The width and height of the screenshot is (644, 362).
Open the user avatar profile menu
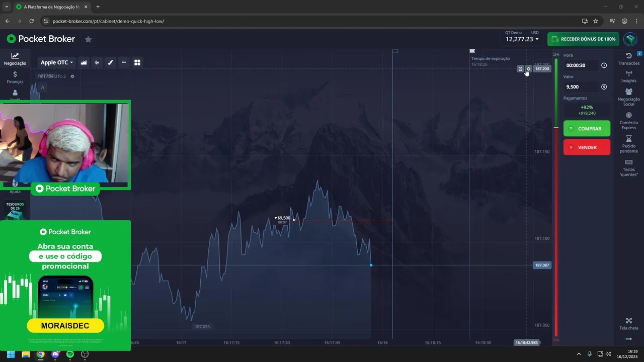(x=630, y=39)
